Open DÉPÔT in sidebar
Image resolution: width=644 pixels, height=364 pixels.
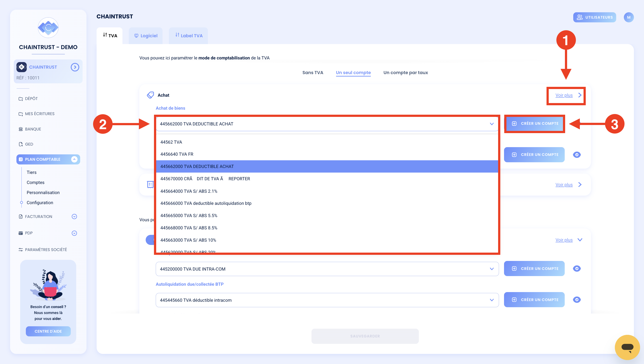(x=31, y=99)
